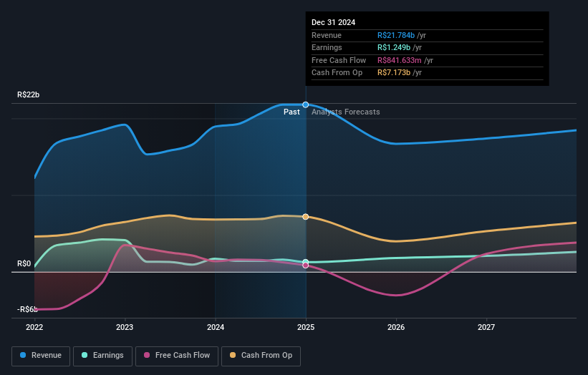Click the R$1.249b earnings value
588x375 pixels.
click(394, 47)
